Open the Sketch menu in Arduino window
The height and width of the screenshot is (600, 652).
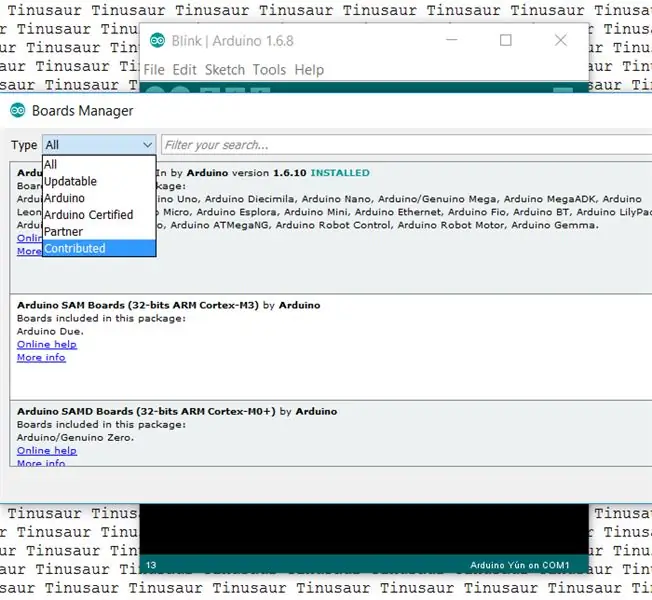pyautogui.click(x=225, y=69)
